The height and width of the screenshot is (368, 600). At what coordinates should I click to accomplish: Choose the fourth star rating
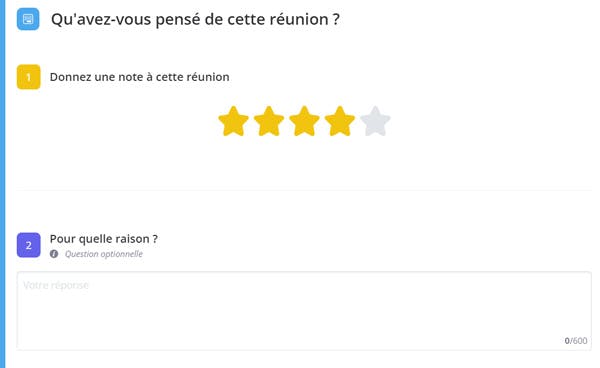340,121
